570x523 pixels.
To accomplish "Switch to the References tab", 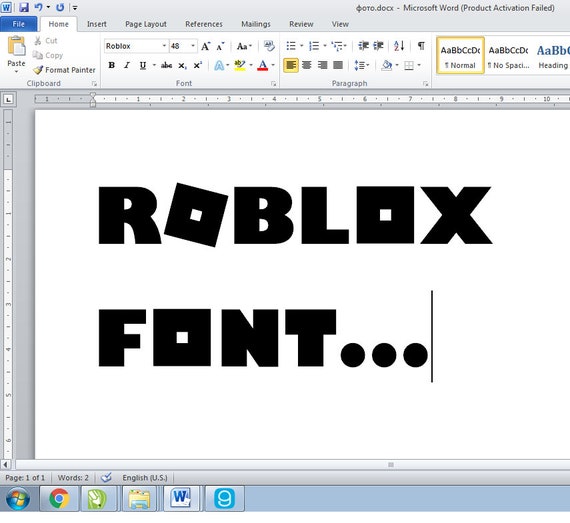I will click(204, 24).
